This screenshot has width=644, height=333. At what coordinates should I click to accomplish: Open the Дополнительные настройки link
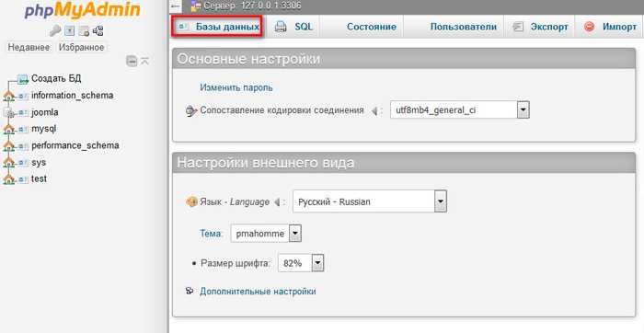click(258, 292)
